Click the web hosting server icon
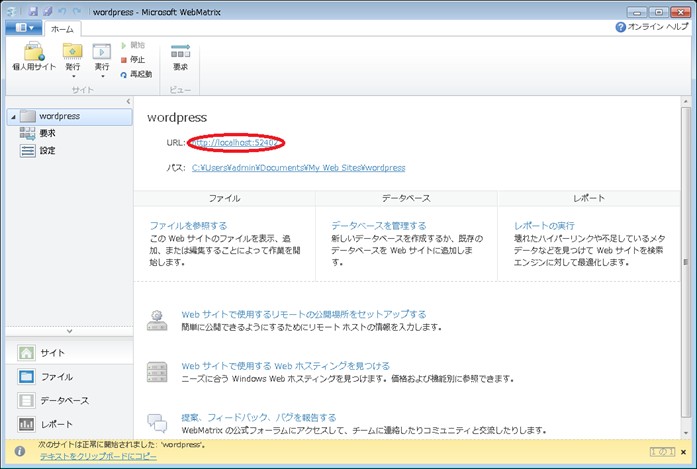 (x=157, y=372)
